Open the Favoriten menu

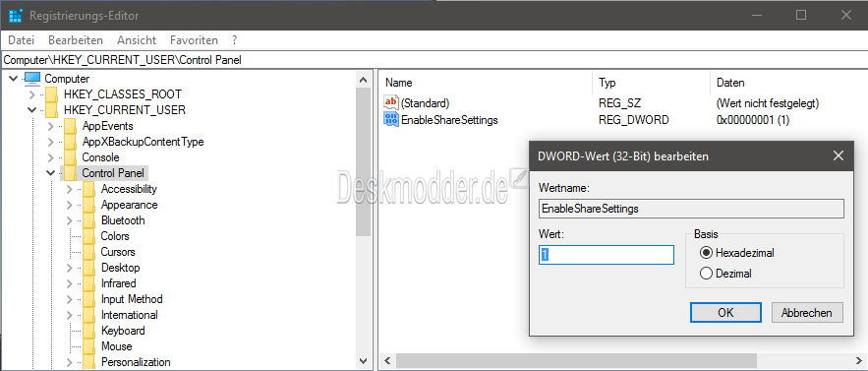click(x=194, y=40)
